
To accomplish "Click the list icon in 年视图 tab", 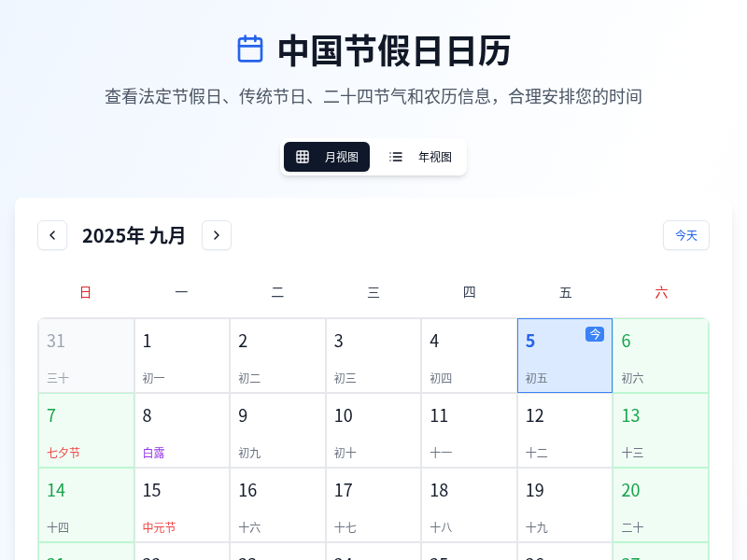I will [395, 157].
